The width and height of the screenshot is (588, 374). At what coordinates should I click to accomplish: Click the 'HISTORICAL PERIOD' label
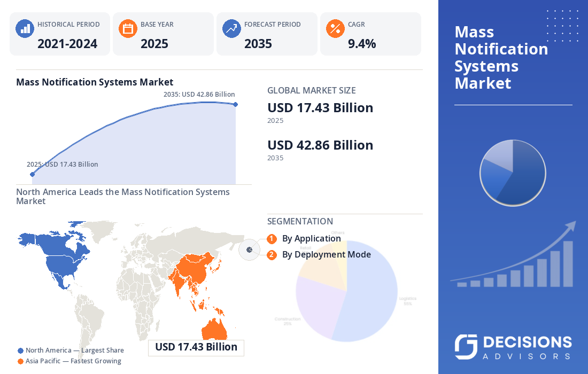tap(68, 25)
